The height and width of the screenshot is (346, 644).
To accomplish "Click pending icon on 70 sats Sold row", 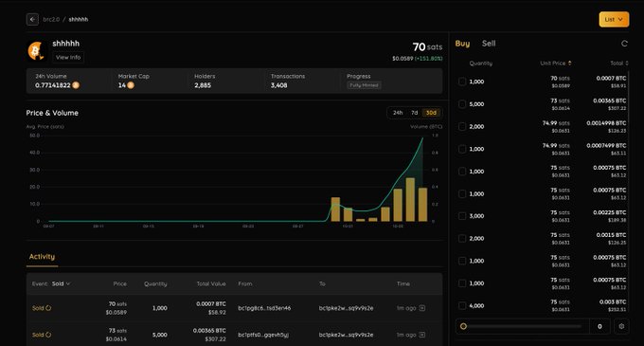I will coord(48,308).
